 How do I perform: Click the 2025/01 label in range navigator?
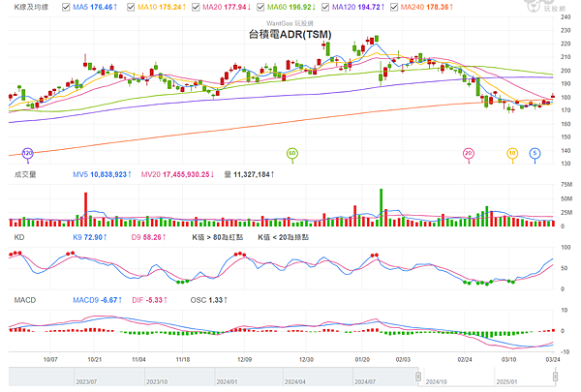click(x=506, y=381)
